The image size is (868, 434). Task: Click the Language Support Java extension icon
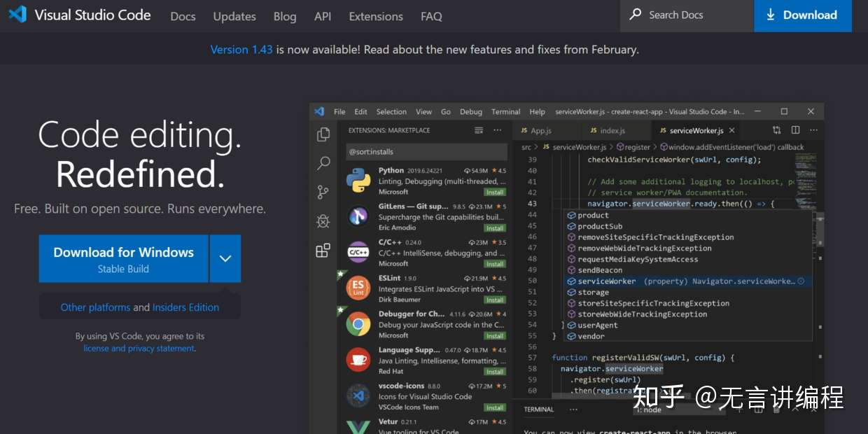pos(358,360)
